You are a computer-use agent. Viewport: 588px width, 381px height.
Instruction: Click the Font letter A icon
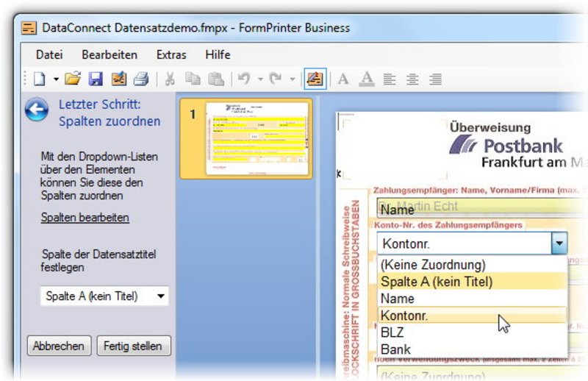tap(343, 79)
